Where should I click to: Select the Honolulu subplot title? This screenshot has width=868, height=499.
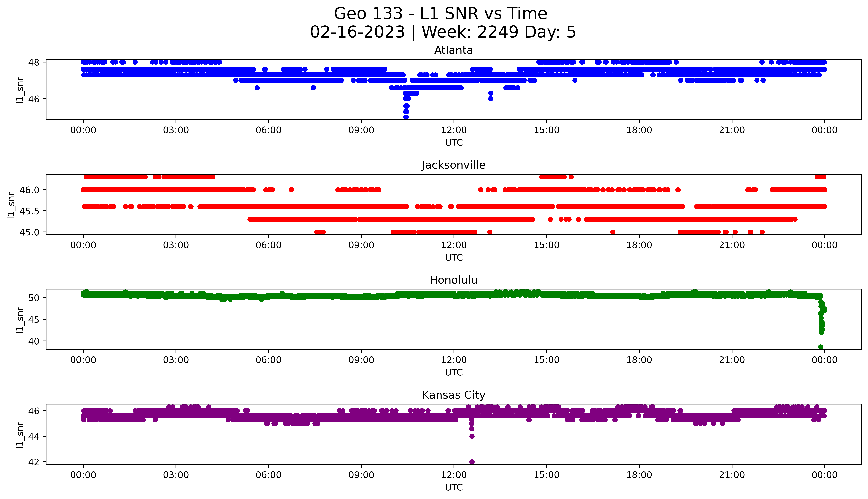(x=453, y=280)
